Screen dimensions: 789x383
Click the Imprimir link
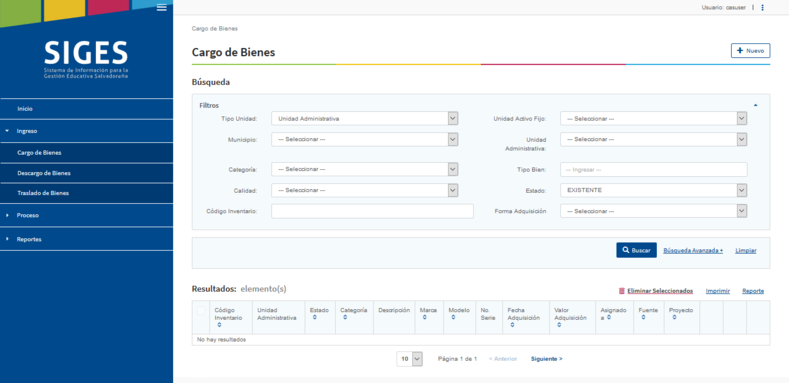pyautogui.click(x=718, y=291)
